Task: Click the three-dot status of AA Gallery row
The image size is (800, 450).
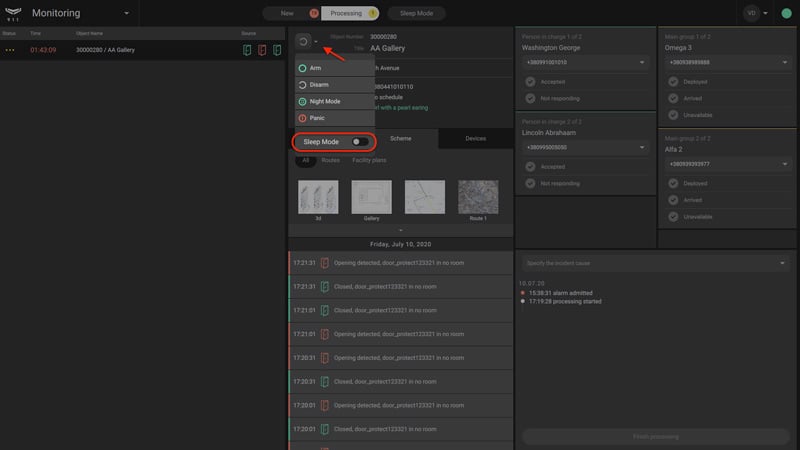Action: [x=10, y=50]
